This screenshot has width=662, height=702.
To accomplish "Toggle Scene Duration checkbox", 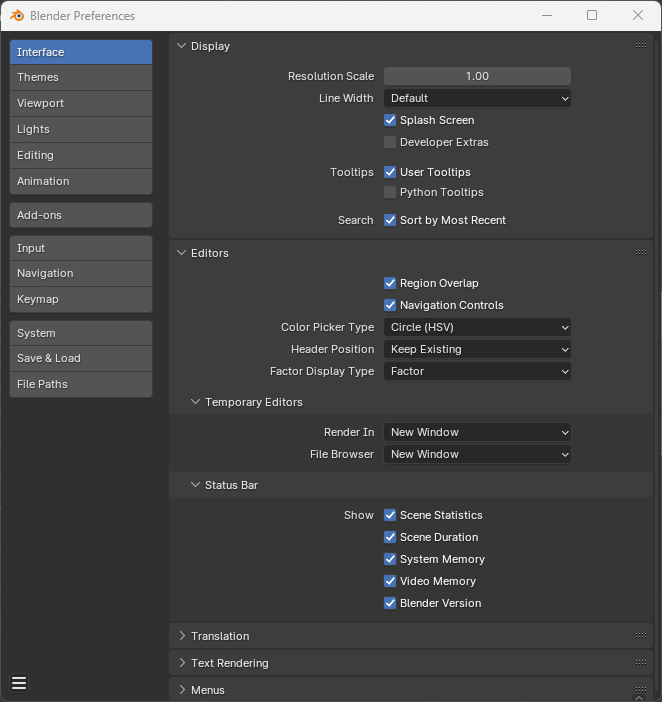I will pyautogui.click(x=390, y=537).
